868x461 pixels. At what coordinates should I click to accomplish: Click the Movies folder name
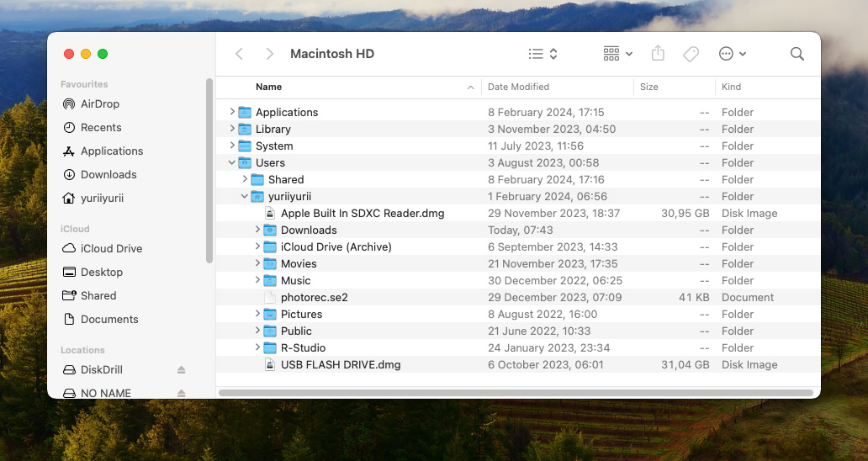coord(299,264)
